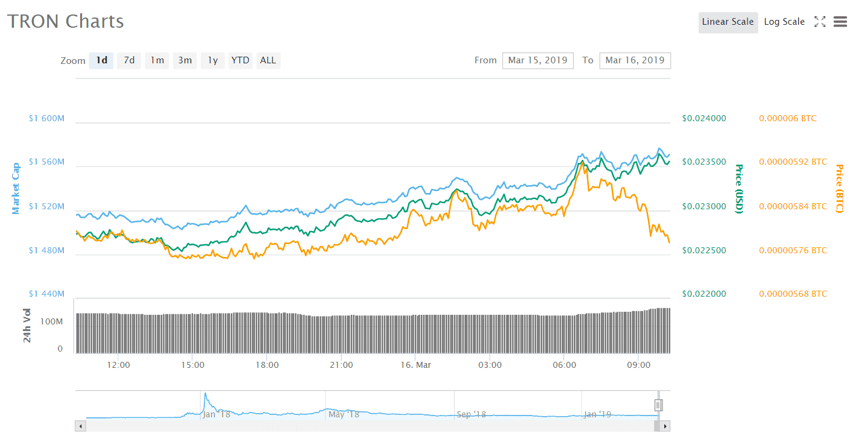Select the YTD zoom range

[241, 60]
